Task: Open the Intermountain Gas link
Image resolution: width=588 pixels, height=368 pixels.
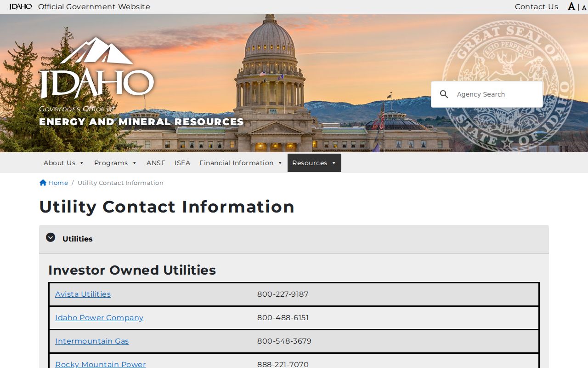Action: (x=92, y=341)
